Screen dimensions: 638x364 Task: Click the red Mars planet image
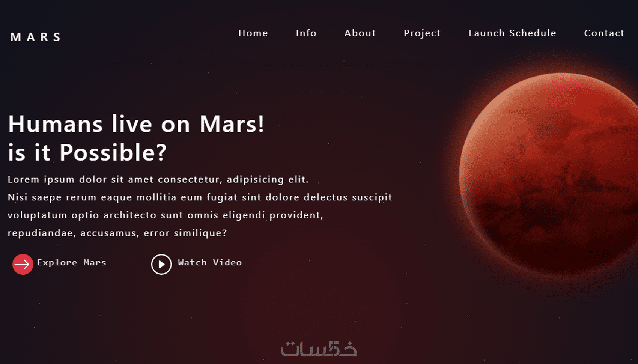[x=549, y=175]
